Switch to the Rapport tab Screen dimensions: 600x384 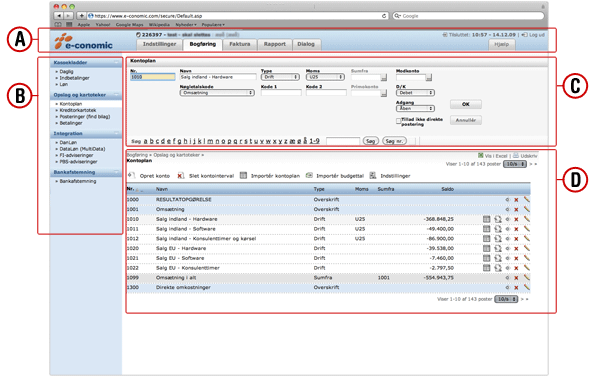pyautogui.click(x=274, y=44)
